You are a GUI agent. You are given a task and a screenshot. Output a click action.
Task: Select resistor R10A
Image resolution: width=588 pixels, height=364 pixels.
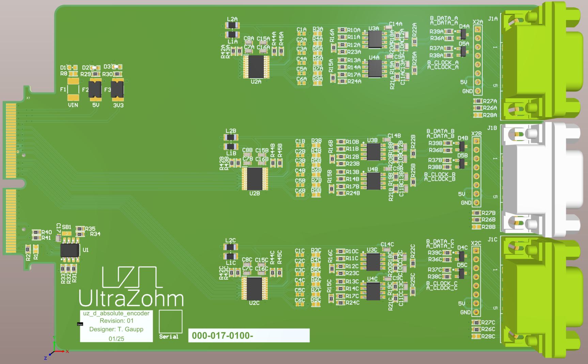point(342,30)
